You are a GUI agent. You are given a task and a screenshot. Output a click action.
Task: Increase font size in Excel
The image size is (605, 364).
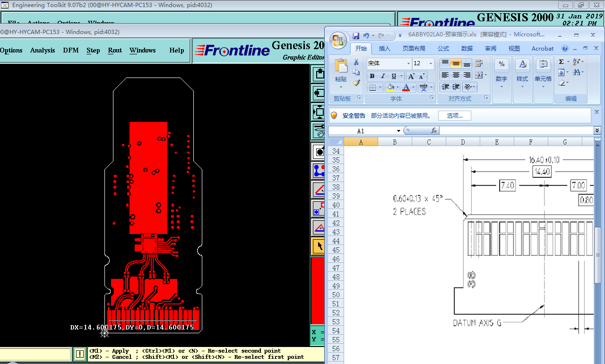click(x=411, y=76)
